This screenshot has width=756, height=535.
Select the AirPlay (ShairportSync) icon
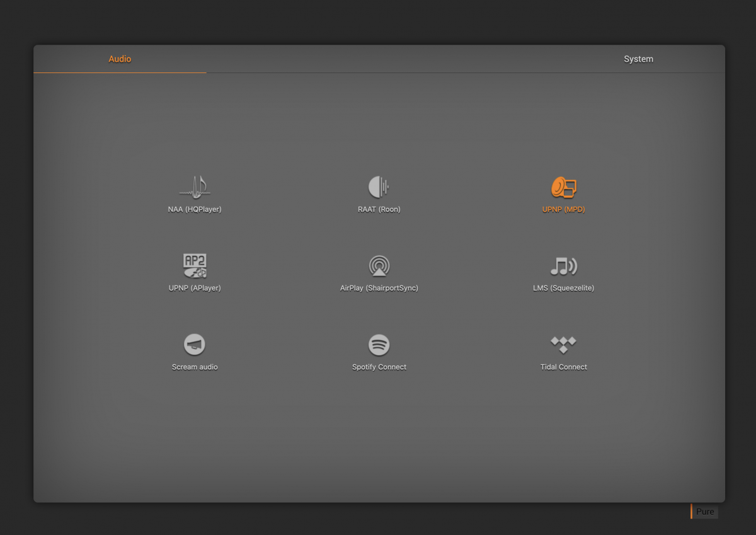point(379,266)
